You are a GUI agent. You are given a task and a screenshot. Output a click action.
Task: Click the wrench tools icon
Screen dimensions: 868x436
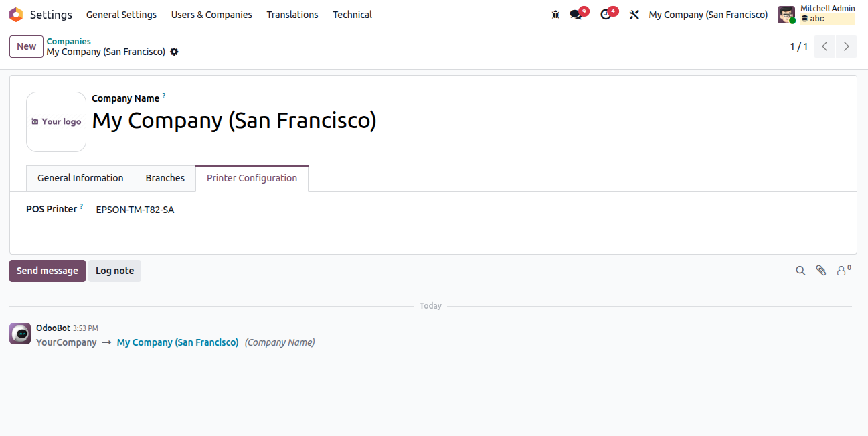634,15
